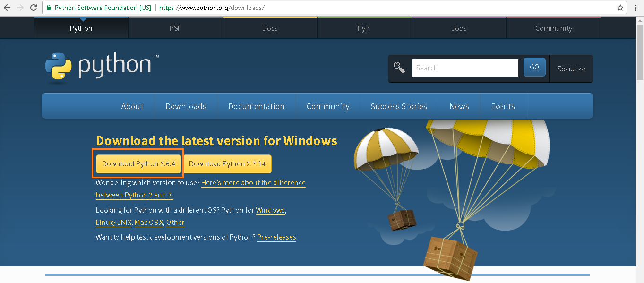Open the Events menu

click(503, 106)
